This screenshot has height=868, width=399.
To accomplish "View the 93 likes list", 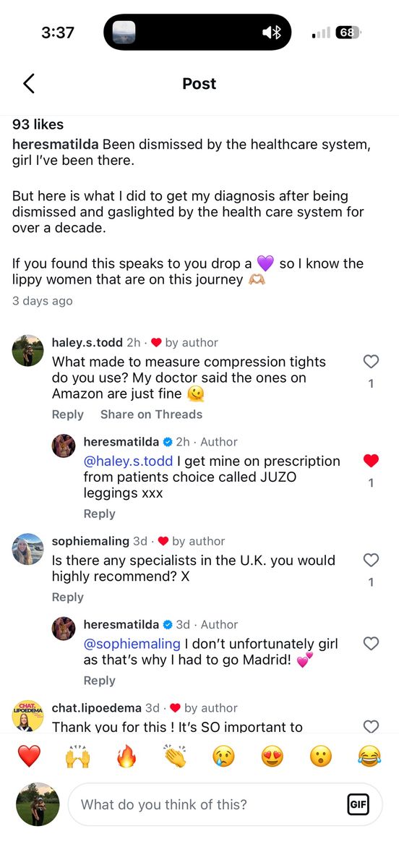I will [x=38, y=124].
